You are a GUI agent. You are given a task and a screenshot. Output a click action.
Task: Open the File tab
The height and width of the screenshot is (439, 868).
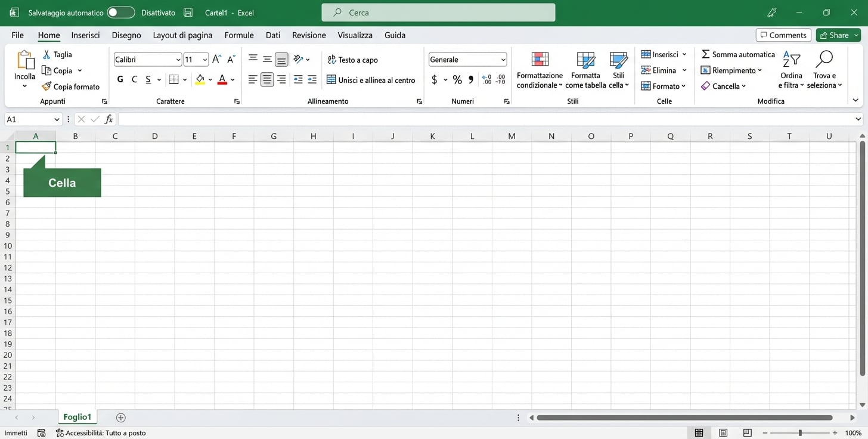[x=18, y=35]
